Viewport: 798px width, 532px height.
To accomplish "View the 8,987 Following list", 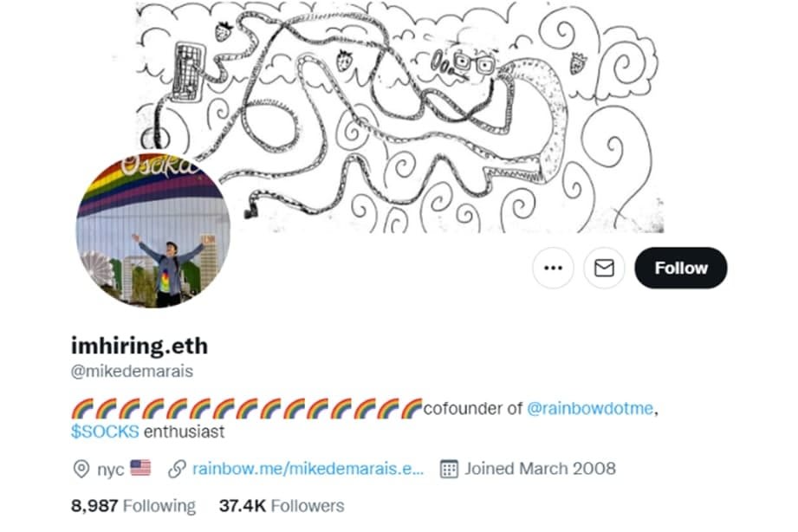I will click(133, 506).
